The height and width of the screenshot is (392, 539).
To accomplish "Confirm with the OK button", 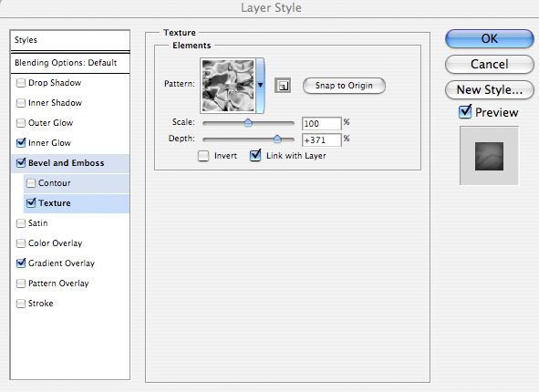I will 489,38.
